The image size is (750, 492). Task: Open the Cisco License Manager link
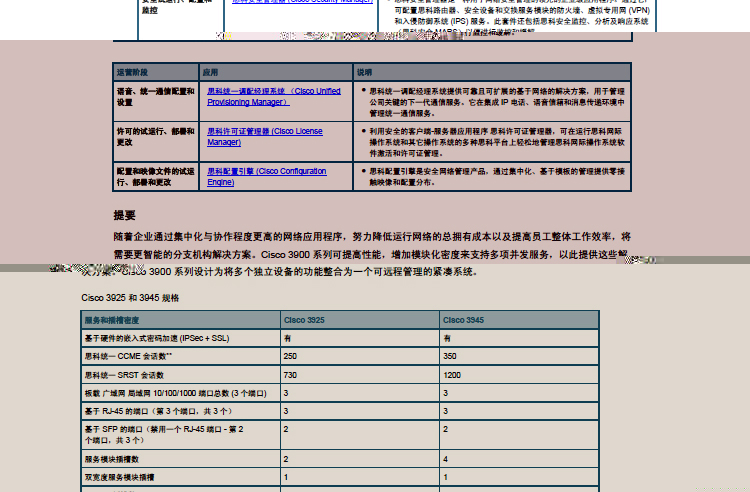click(x=265, y=137)
